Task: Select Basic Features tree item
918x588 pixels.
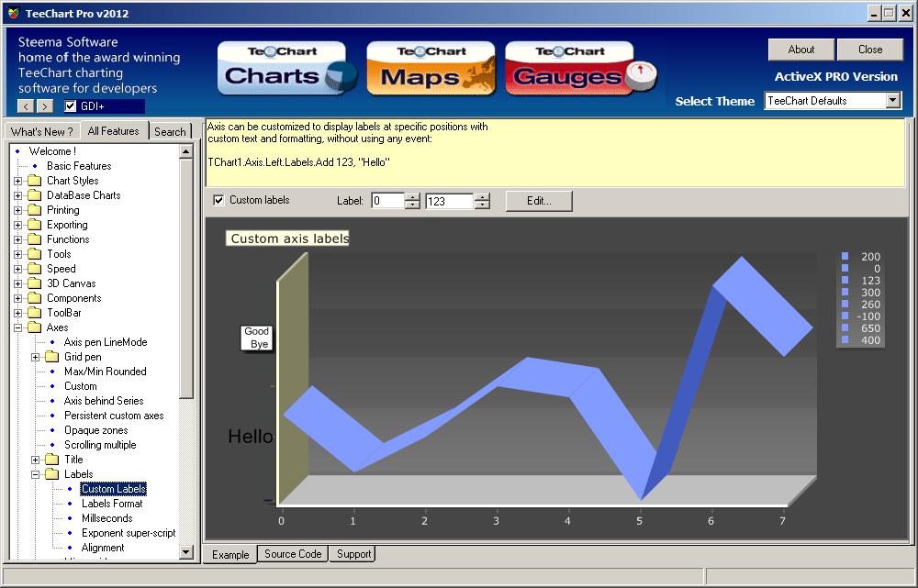Action: [79, 166]
